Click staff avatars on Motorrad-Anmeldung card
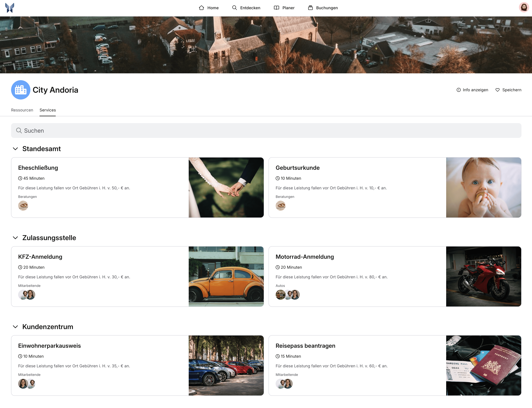Viewport: 532px width, 408px height. pos(288,295)
